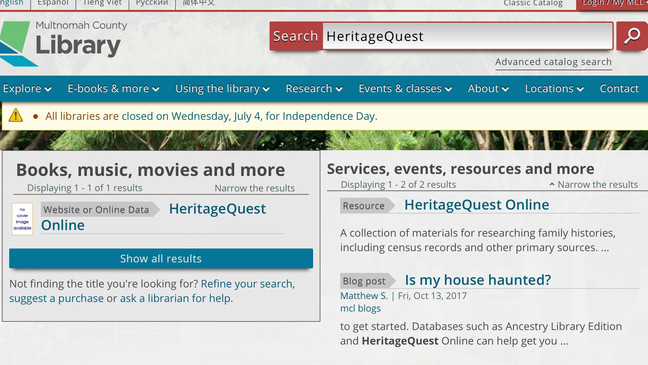This screenshot has width=648, height=365.
Task: Open Advanced catalog search link
Action: (x=553, y=62)
